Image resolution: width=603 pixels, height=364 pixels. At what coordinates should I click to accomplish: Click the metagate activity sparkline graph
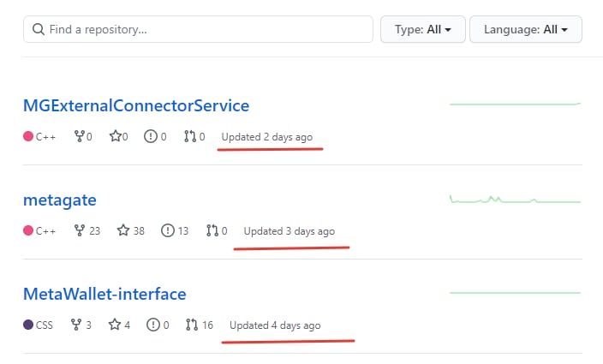515,199
